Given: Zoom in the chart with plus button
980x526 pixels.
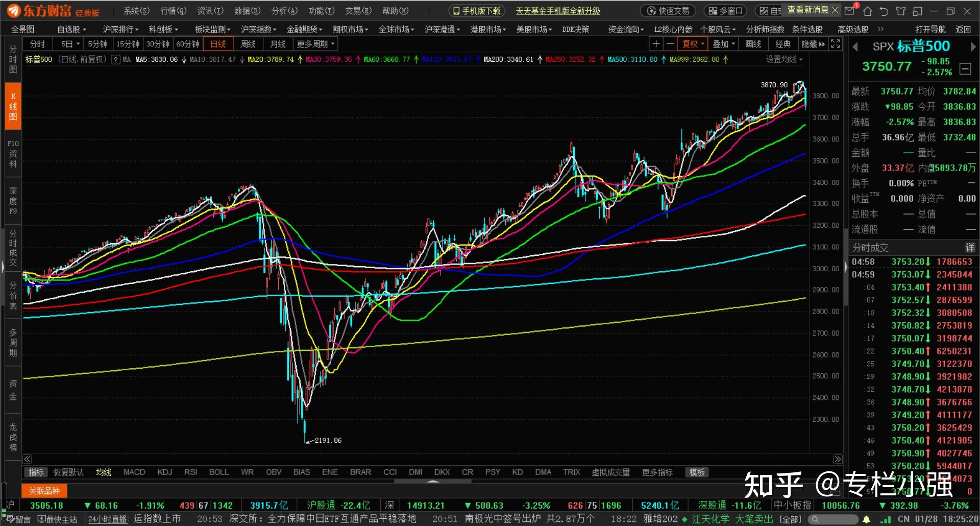Looking at the screenshot, I should (656, 44).
